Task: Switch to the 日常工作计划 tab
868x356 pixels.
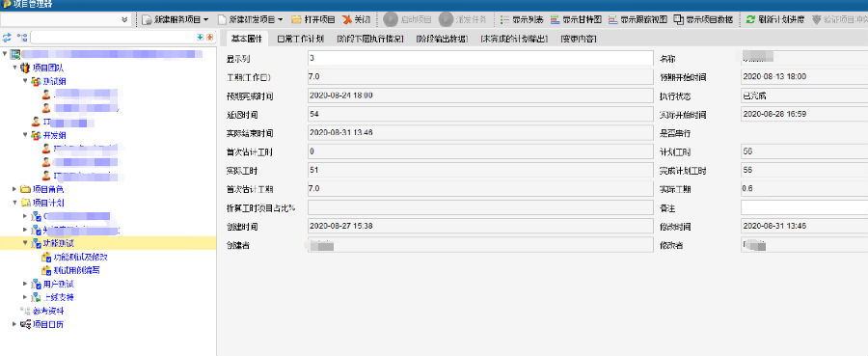Action: tap(300, 39)
